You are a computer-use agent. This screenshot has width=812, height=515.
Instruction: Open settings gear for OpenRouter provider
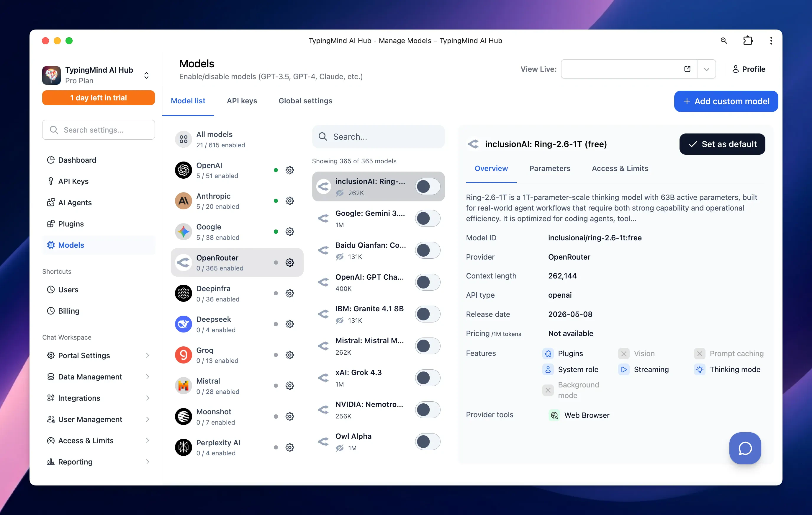pyautogui.click(x=290, y=263)
